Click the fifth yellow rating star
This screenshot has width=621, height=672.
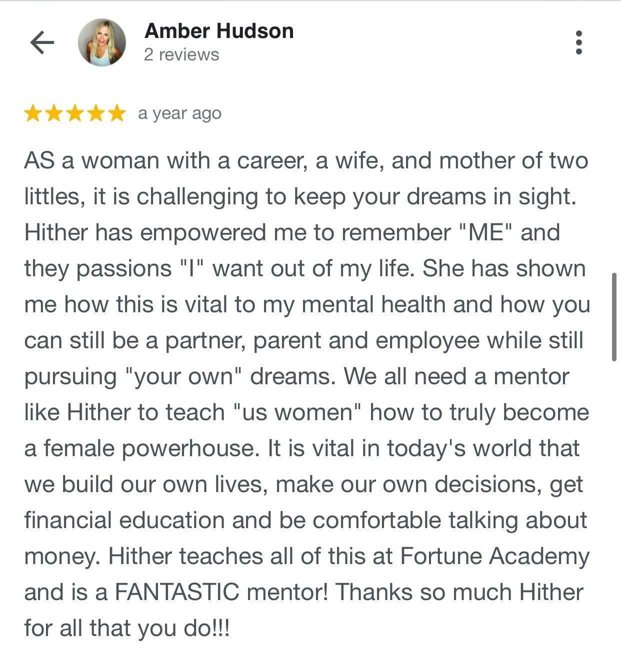pyautogui.click(x=116, y=113)
